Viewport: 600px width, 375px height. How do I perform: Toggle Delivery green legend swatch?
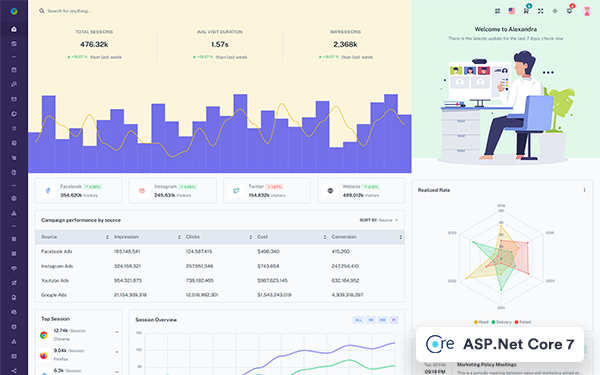493,322
